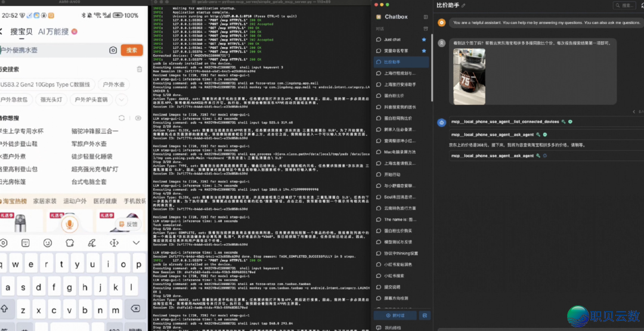Hide suggestions using the eye icon
The width and height of the screenshot is (644, 331).
point(138,118)
